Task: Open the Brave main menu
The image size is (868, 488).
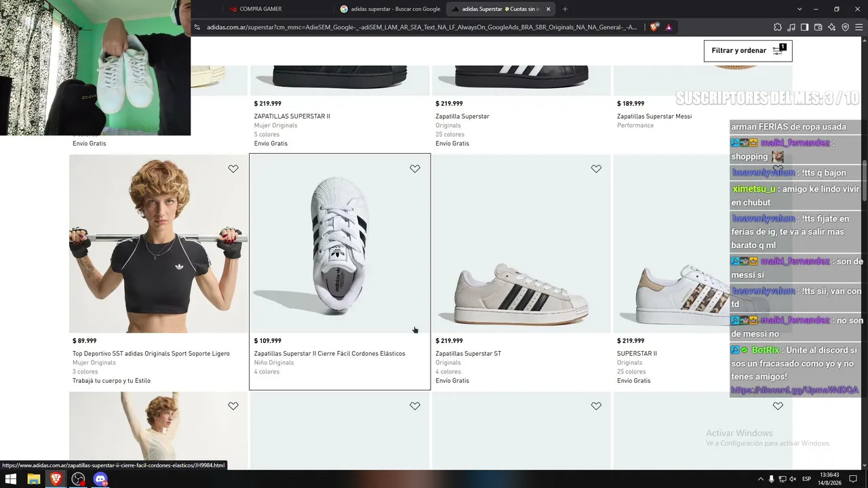Action: click(x=859, y=27)
